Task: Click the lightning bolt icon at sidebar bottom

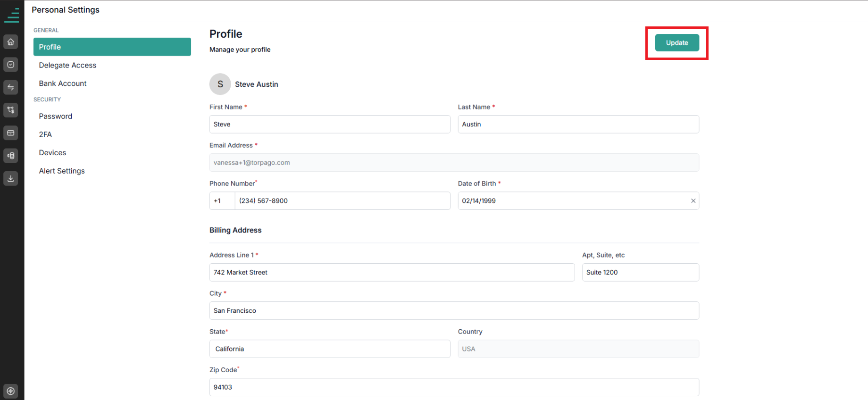Action: (11, 391)
